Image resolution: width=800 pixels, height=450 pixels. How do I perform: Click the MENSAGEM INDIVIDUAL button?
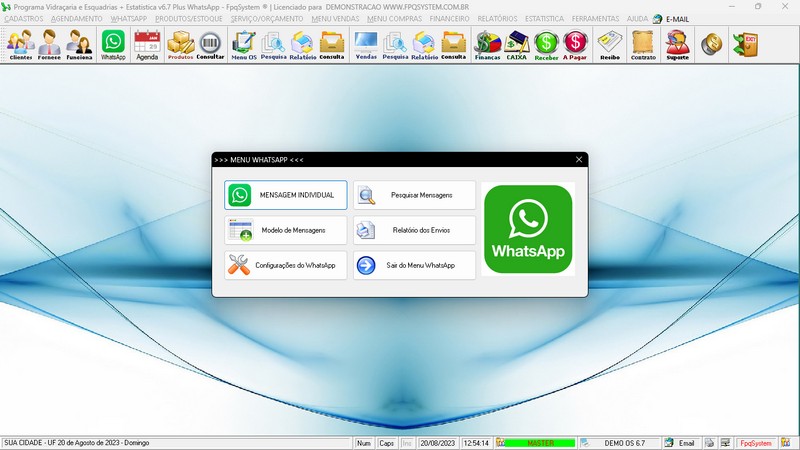click(x=286, y=195)
